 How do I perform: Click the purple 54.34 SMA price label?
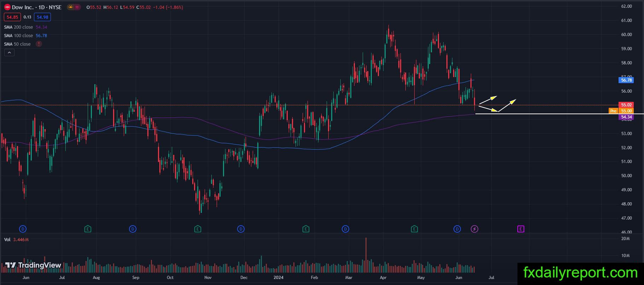[x=626, y=117]
